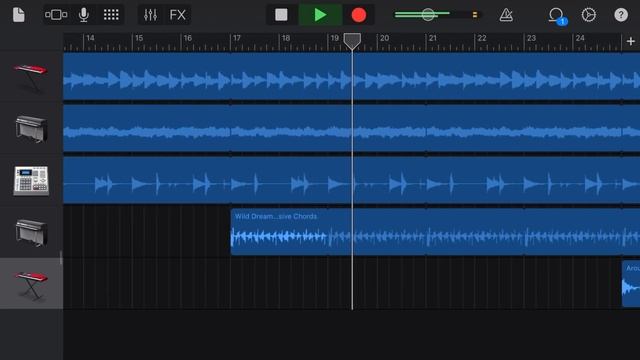Select the playhead marker on the ruler
640x360 pixels.
[x=352, y=41]
